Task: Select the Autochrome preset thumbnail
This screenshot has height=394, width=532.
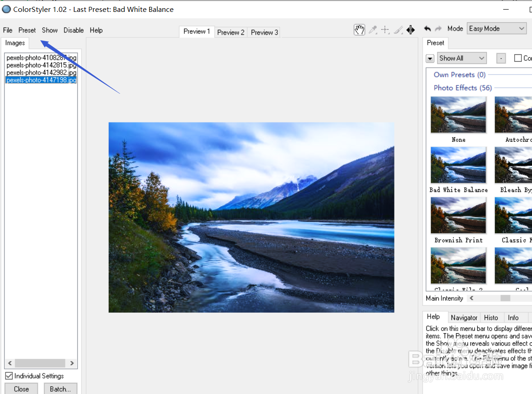Action: 513,115
